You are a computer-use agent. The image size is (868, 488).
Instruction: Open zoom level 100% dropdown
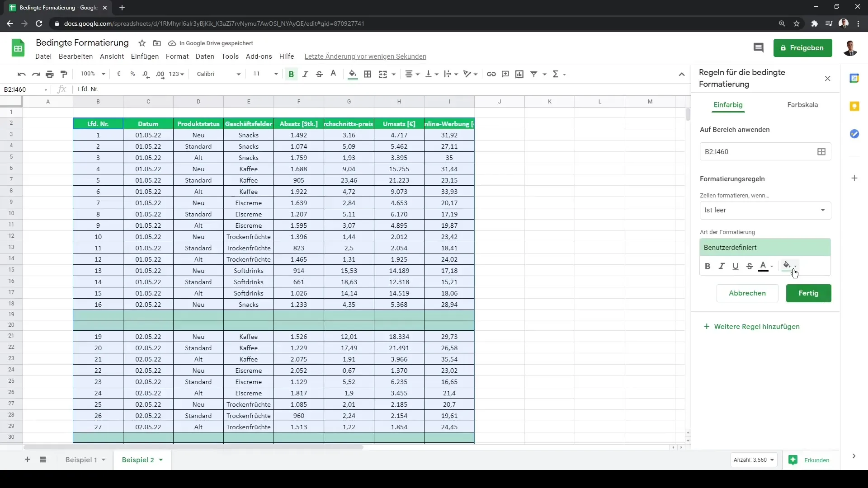click(93, 74)
